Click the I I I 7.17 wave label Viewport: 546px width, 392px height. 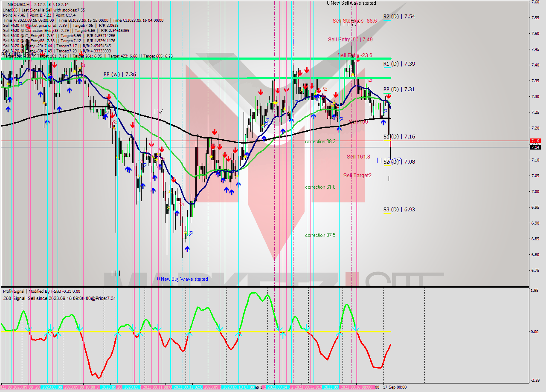(x=389, y=159)
